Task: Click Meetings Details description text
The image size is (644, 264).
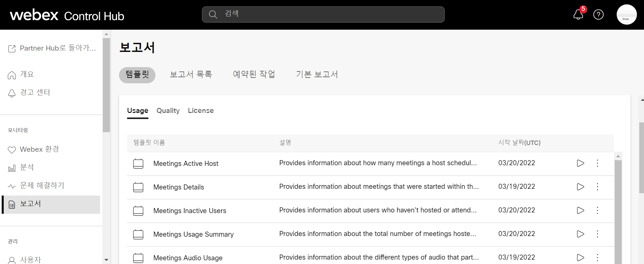Action: click(x=379, y=186)
